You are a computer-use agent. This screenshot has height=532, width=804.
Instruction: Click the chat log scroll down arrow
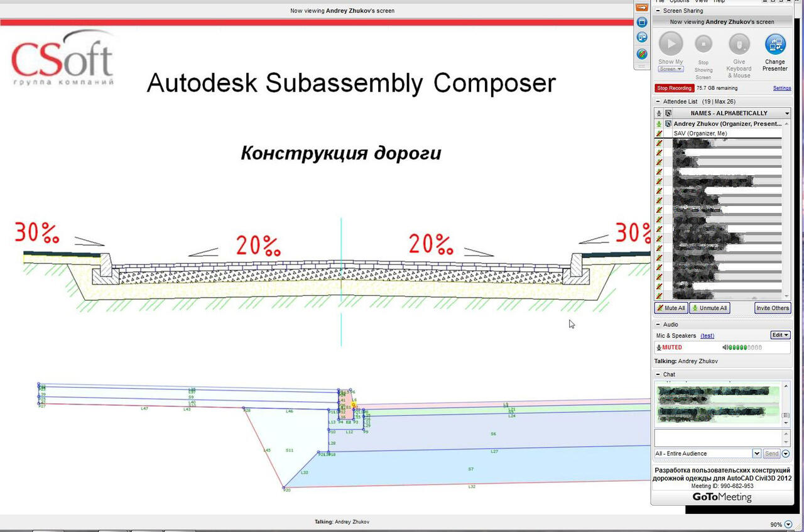click(786, 423)
